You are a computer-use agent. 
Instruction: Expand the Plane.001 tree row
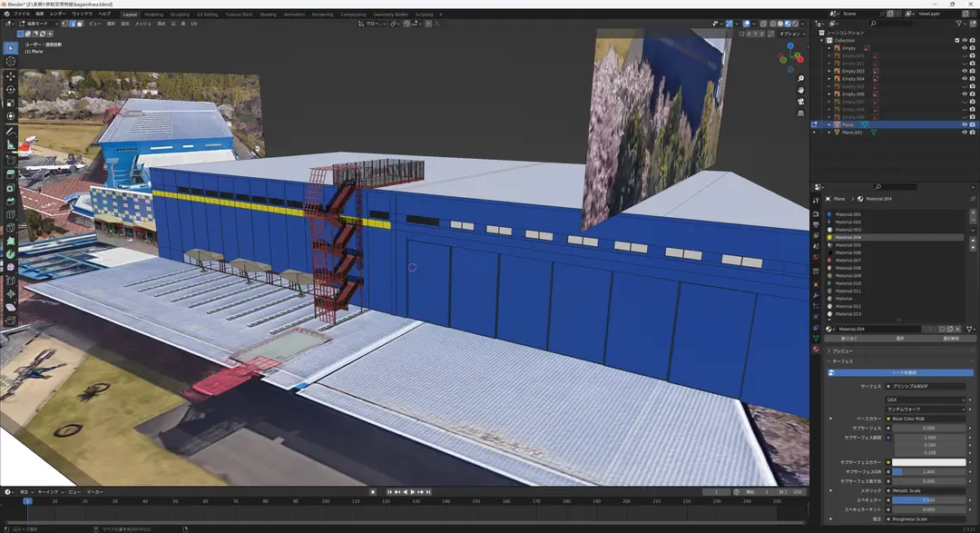(x=829, y=133)
